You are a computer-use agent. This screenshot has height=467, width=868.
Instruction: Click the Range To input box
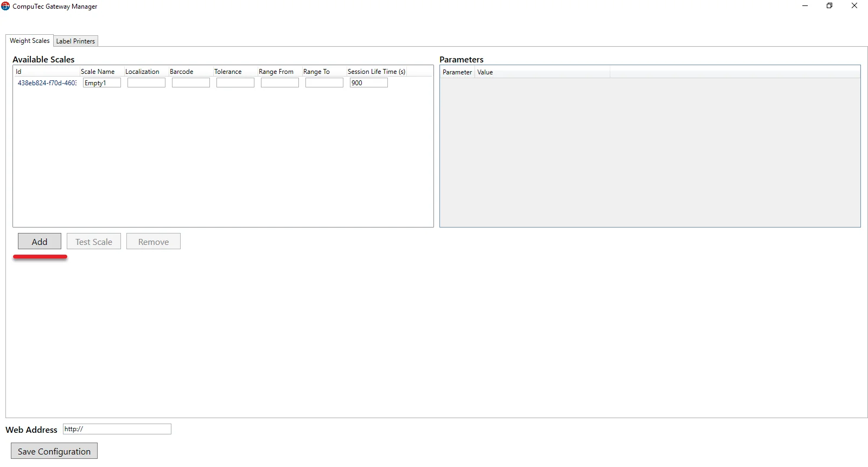[324, 83]
